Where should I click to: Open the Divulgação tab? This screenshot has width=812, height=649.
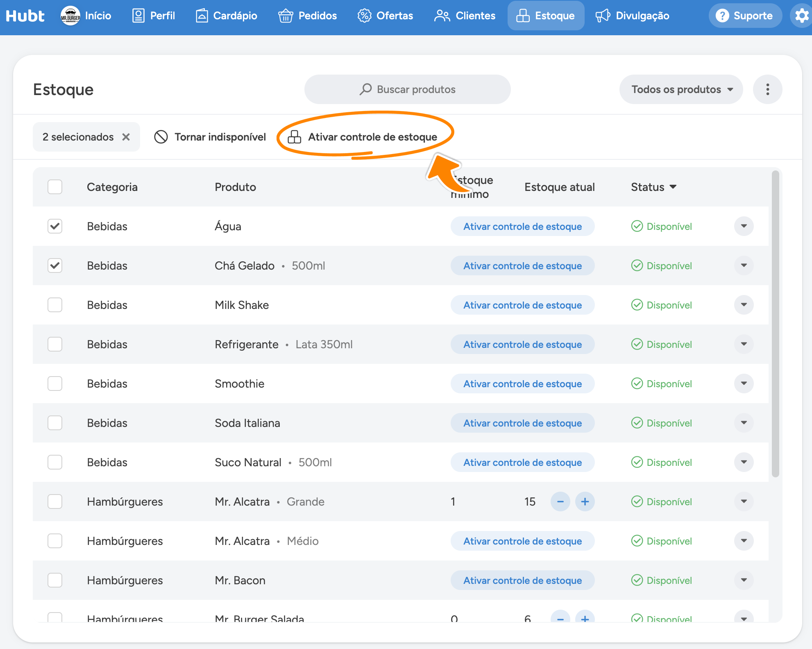pos(632,16)
